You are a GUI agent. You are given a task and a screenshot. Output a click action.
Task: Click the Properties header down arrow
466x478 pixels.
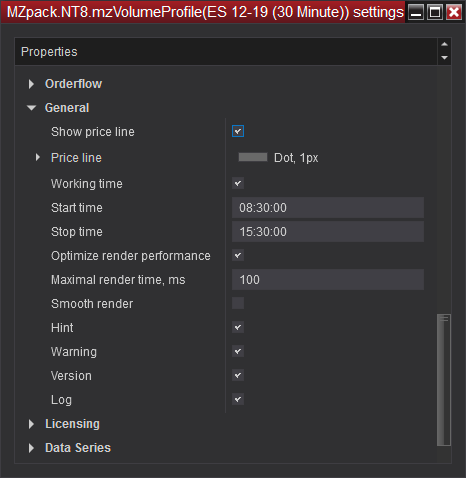(x=444, y=58)
